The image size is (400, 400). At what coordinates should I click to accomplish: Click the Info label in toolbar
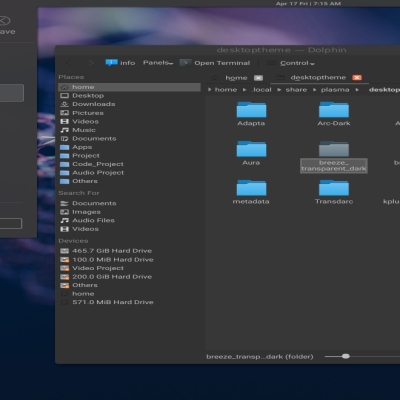pos(128,63)
